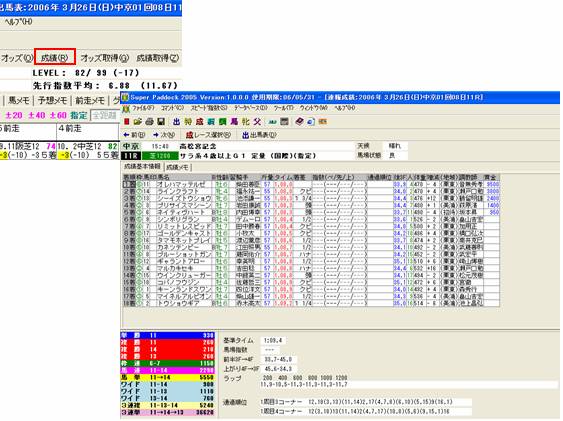This screenshot has width=563, height=421.
Task: Click the purple 父 toolbar icon
Action: (x=257, y=122)
